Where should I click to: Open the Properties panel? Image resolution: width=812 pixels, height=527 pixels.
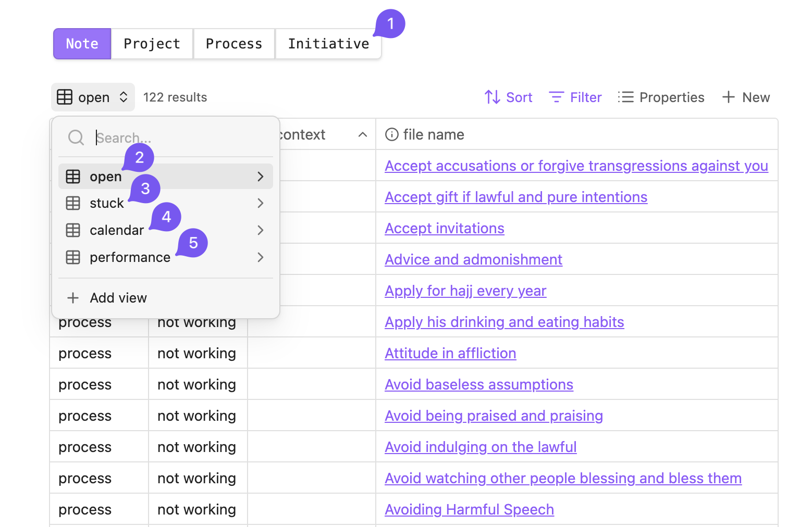tap(661, 97)
